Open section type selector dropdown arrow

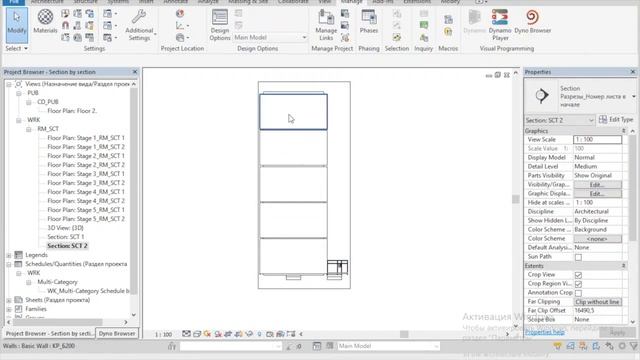[x=633, y=96]
